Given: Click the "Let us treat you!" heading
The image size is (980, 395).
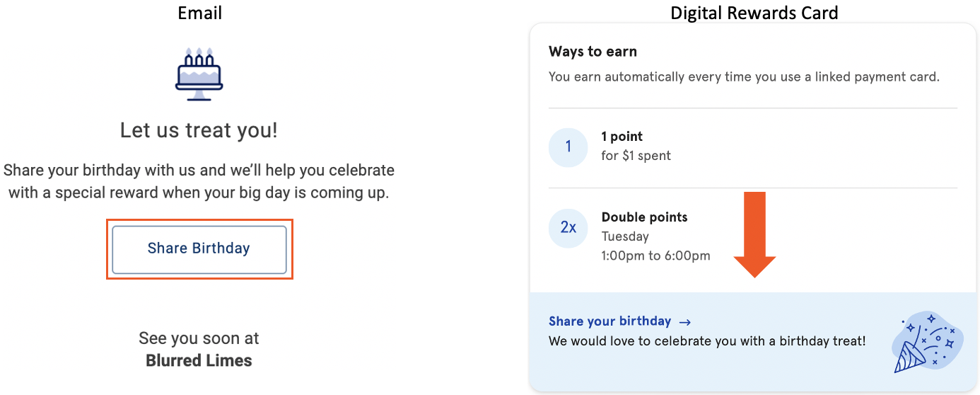Looking at the screenshot, I should click(199, 130).
